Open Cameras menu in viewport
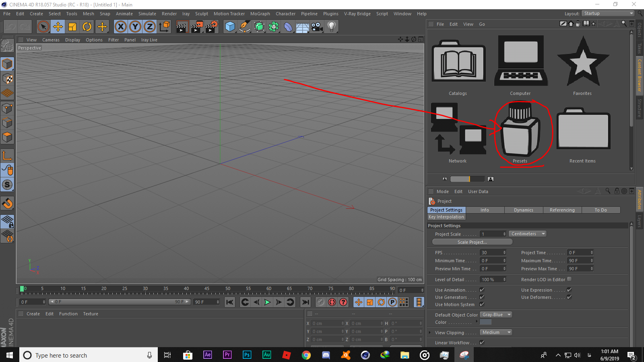Viewport: 644px width, 362px height. [51, 40]
